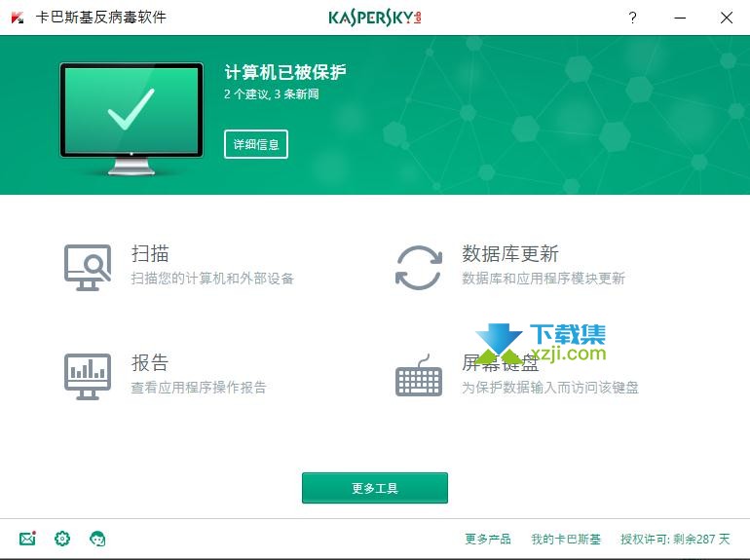Click the protected computer monitor checkmark image
Viewport: 750px width, 560px height.
(131, 119)
